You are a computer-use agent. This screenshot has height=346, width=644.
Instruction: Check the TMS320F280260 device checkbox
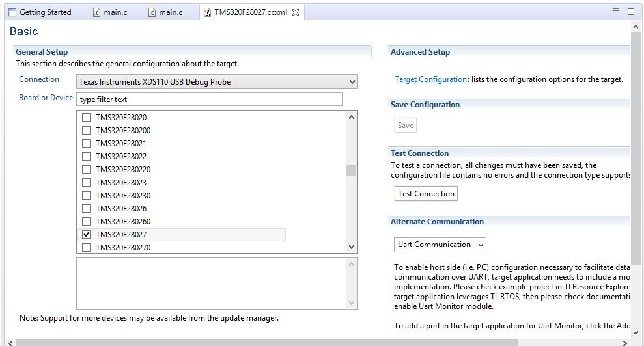[86, 222]
